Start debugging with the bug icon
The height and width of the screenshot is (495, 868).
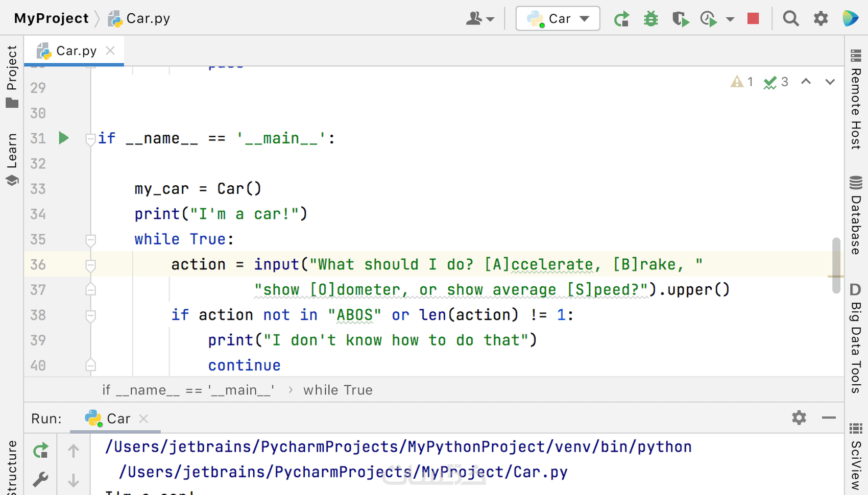(x=650, y=19)
